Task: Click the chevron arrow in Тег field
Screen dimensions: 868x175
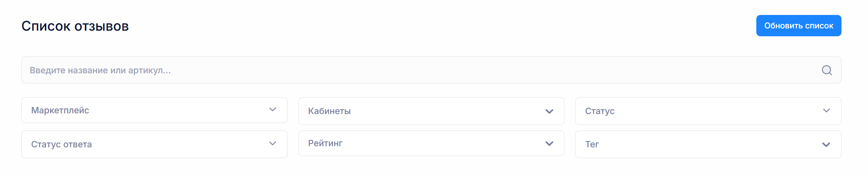Action: [x=826, y=145]
